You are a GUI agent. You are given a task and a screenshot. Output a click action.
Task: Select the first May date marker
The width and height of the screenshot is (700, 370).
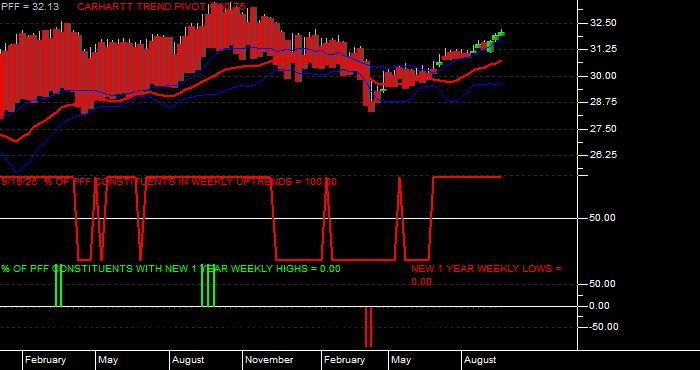[108, 360]
